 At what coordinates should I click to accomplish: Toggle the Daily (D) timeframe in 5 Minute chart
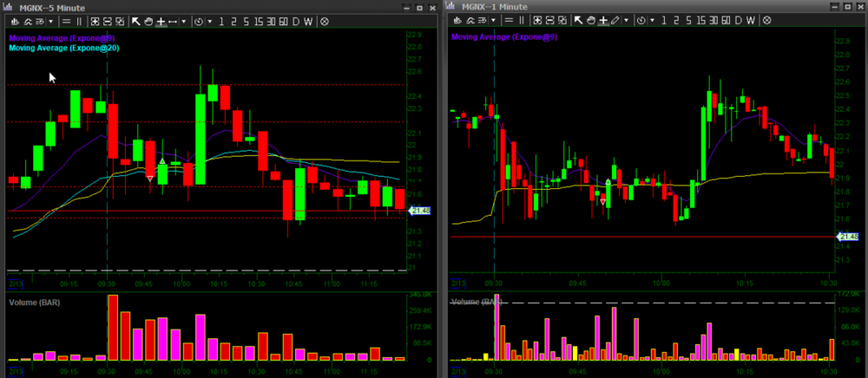[x=295, y=22]
